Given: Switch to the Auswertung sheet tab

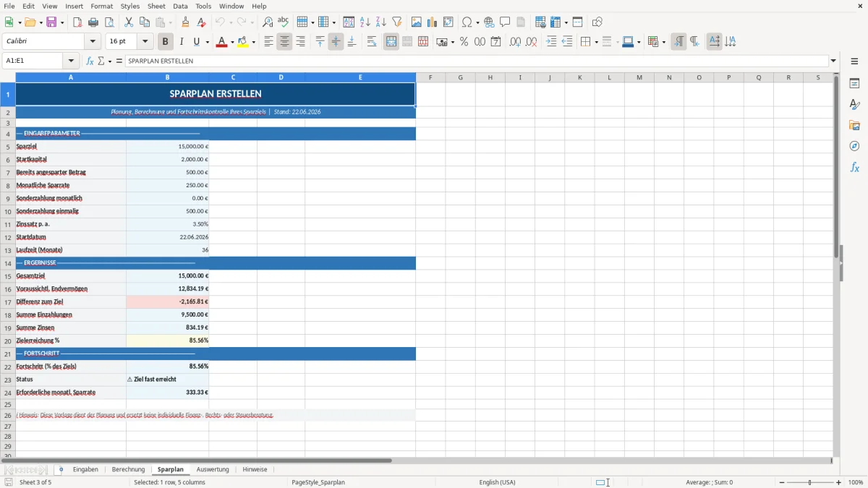Looking at the screenshot, I should (x=213, y=469).
